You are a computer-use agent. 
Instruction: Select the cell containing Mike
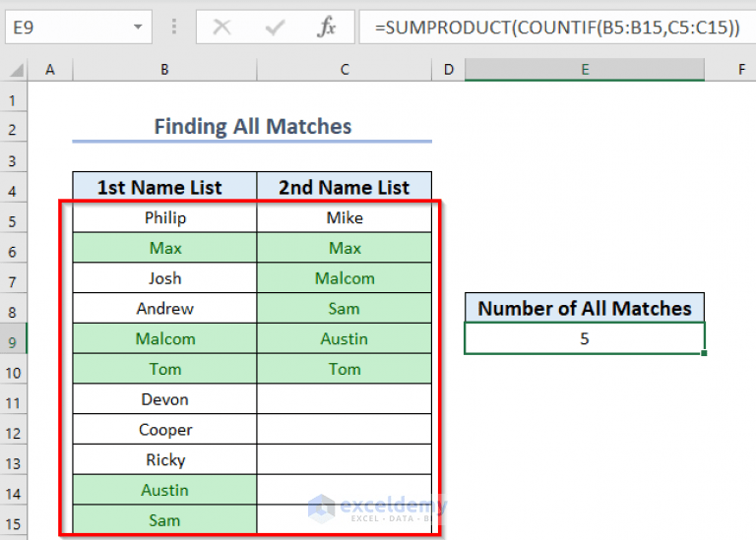pyautogui.click(x=345, y=217)
